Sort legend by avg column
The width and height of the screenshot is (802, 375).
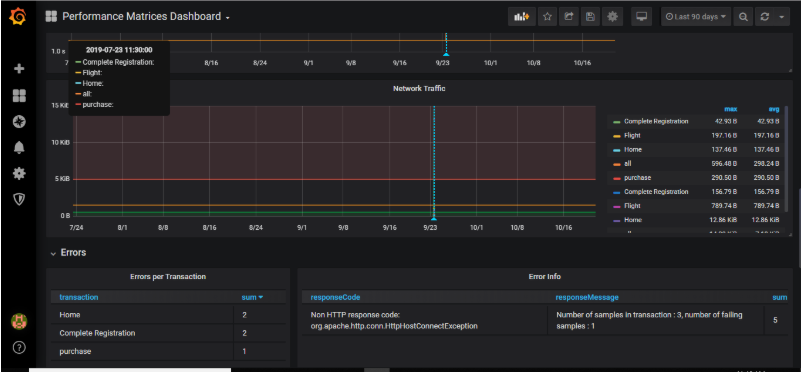click(x=774, y=109)
